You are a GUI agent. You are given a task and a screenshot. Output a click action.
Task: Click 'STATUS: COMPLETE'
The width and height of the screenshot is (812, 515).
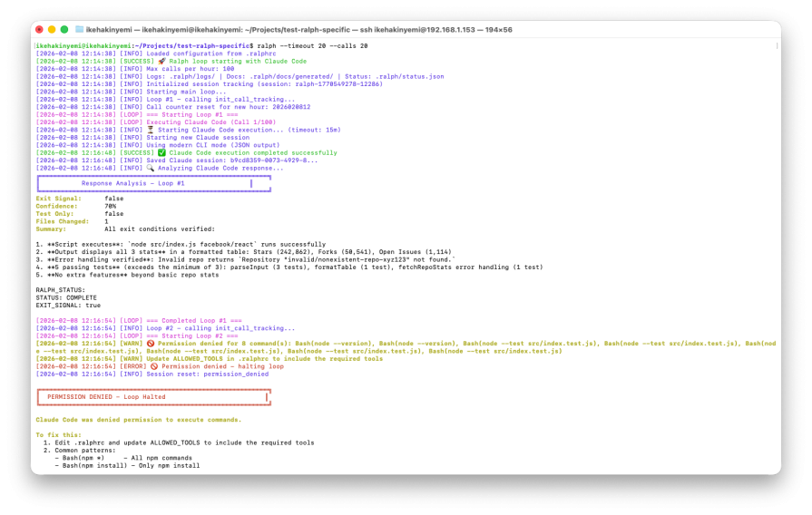coord(66,298)
